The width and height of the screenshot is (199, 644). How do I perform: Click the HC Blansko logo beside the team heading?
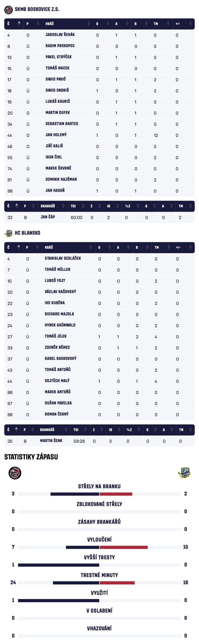click(x=9, y=233)
